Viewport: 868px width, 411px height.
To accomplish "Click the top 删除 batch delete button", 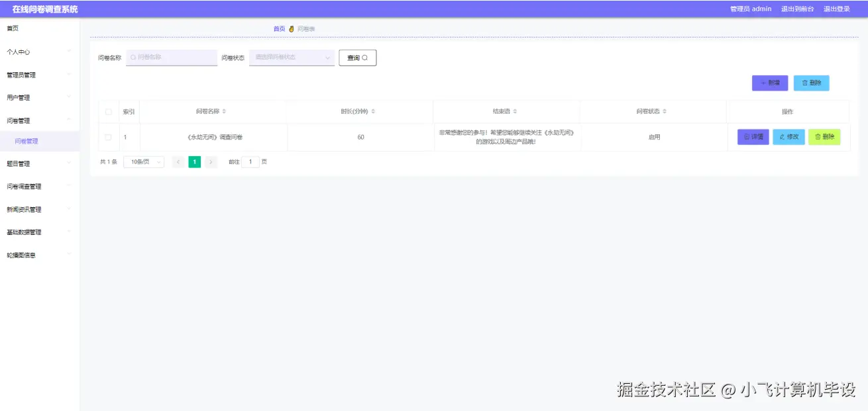I will [x=811, y=83].
